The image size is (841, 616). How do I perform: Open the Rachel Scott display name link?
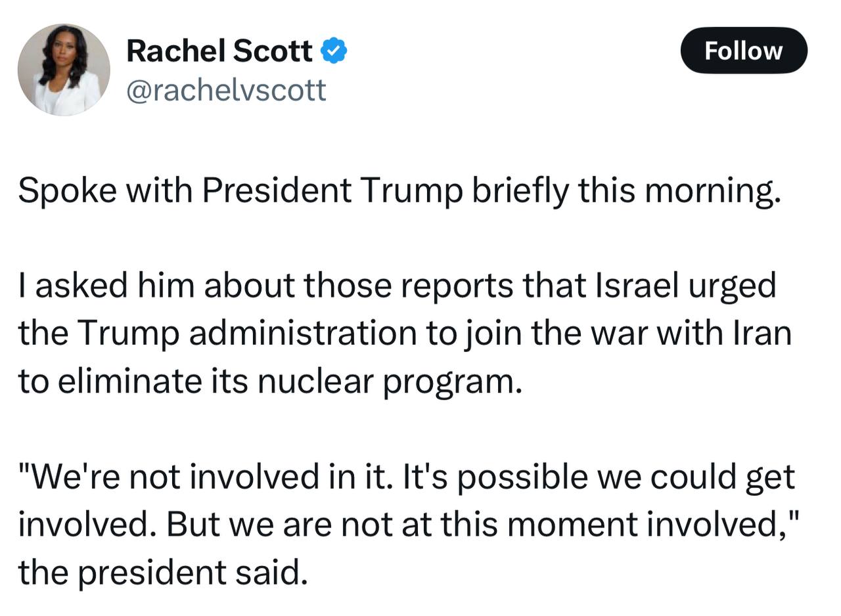point(219,51)
